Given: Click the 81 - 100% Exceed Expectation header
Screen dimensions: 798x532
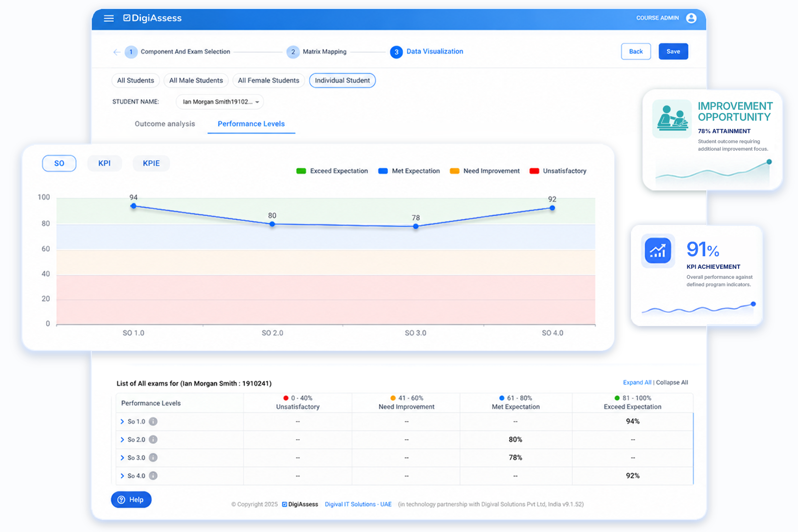Looking at the screenshot, I should [x=633, y=402].
